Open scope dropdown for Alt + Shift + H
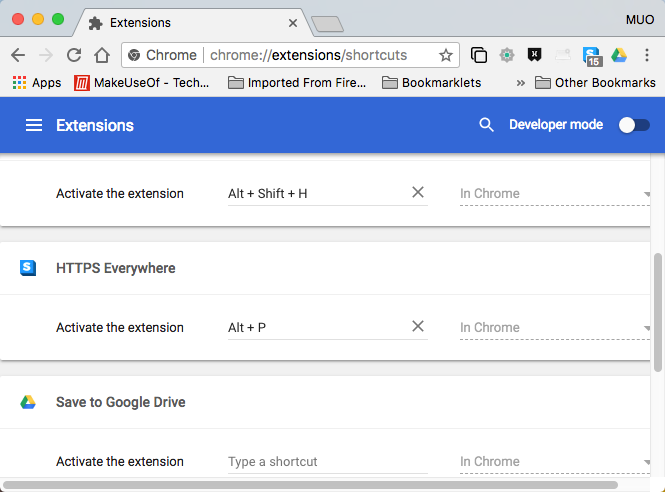This screenshot has width=665, height=492. 555,193
